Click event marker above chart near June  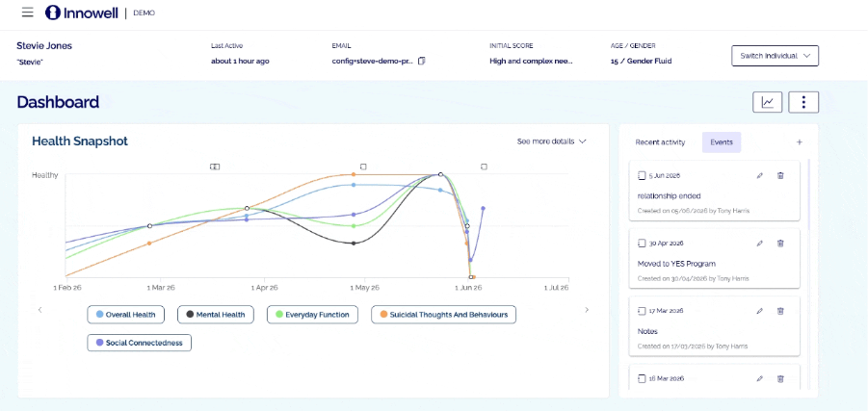[484, 167]
